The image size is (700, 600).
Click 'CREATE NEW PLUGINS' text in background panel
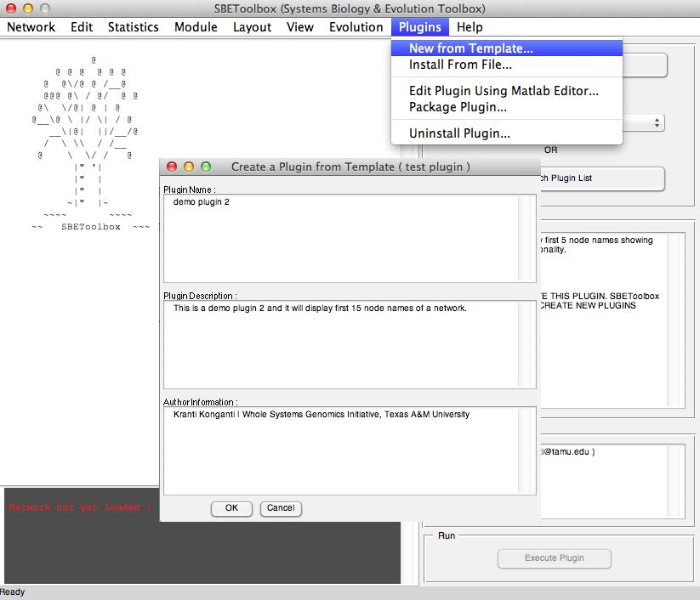(588, 306)
